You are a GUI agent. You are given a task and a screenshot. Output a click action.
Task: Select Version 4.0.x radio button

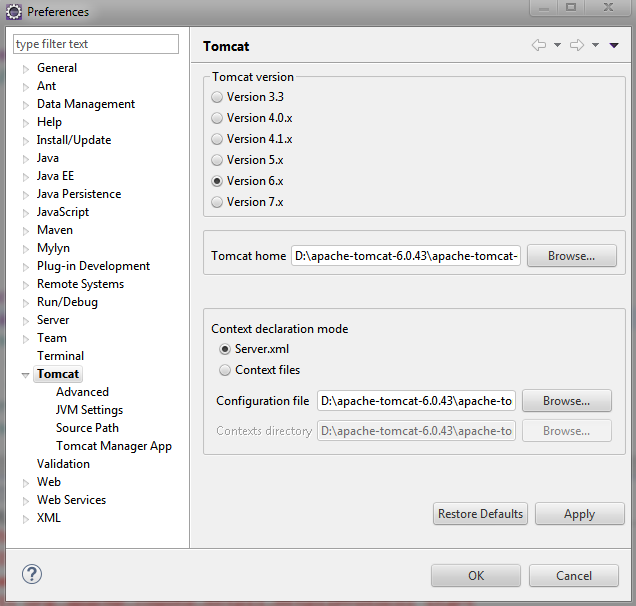217,118
